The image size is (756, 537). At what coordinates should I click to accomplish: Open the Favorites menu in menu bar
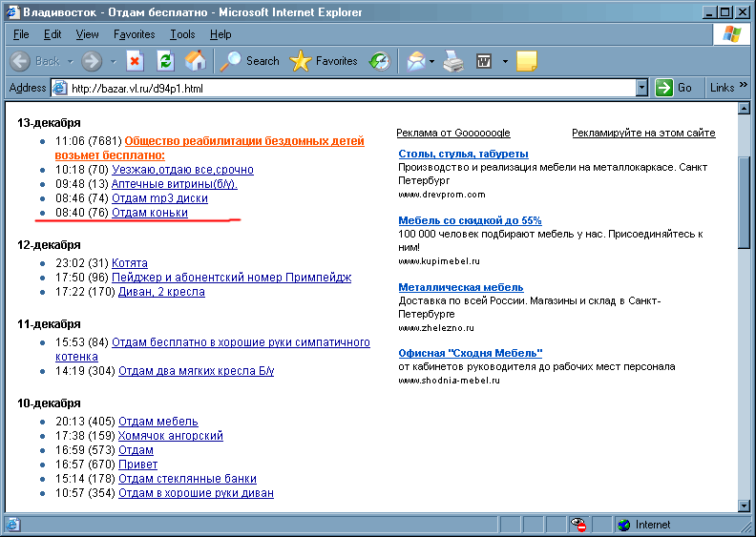point(134,34)
